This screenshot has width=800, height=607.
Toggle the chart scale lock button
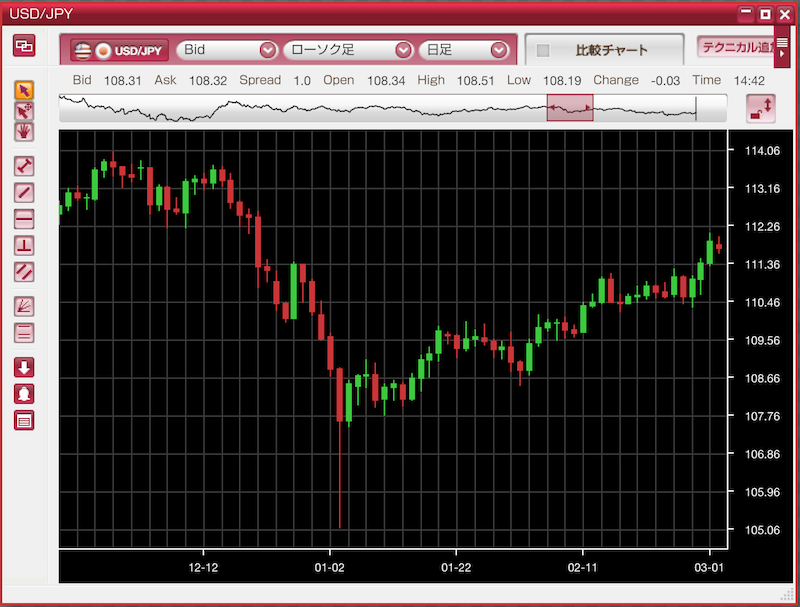click(x=761, y=108)
